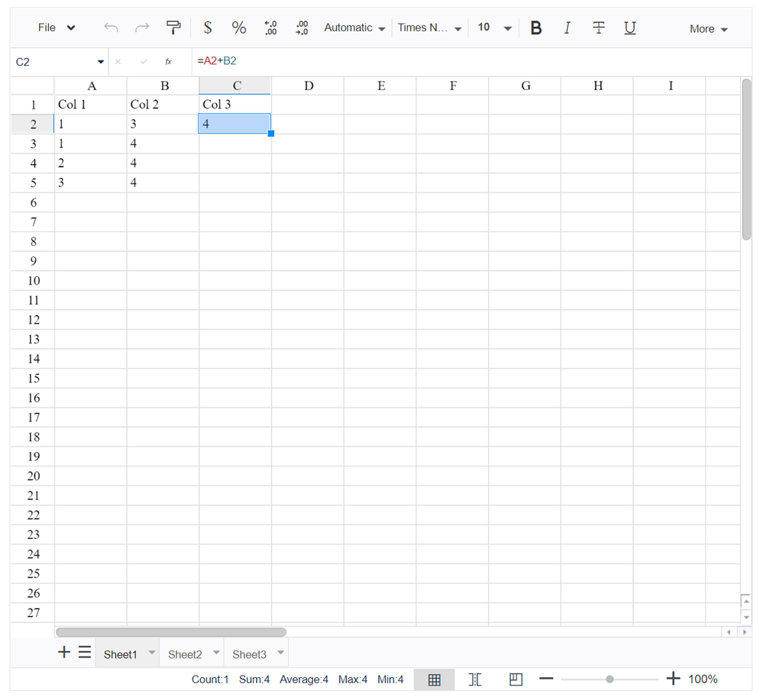Click the decrease decimal places icon
The image size is (763, 700).
(270, 27)
